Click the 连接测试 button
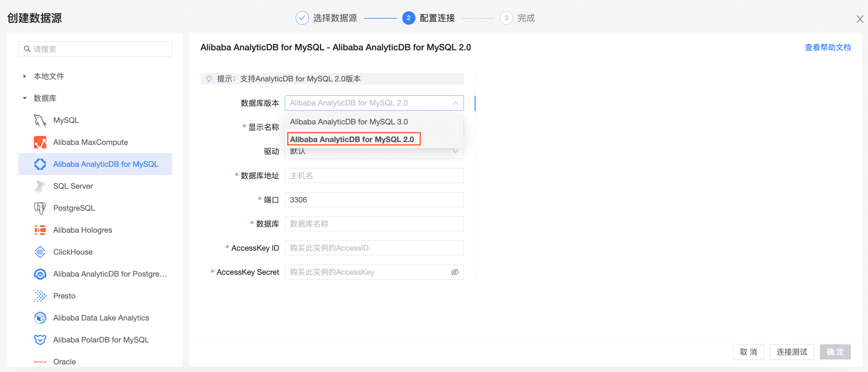The image size is (868, 372). click(x=791, y=352)
